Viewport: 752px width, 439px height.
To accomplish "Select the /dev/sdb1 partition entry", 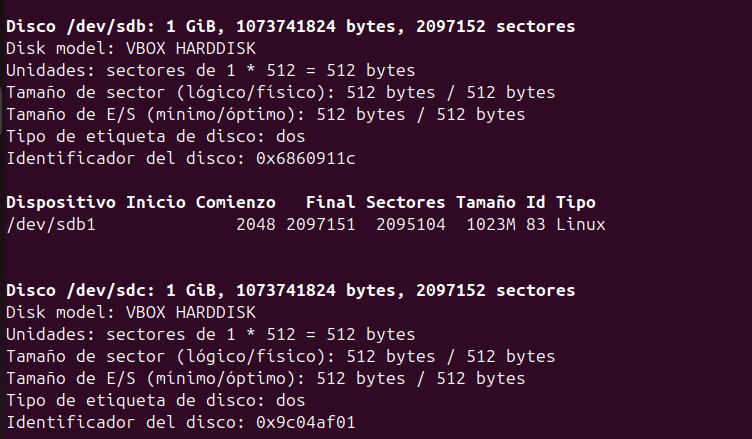I will (x=50, y=225).
